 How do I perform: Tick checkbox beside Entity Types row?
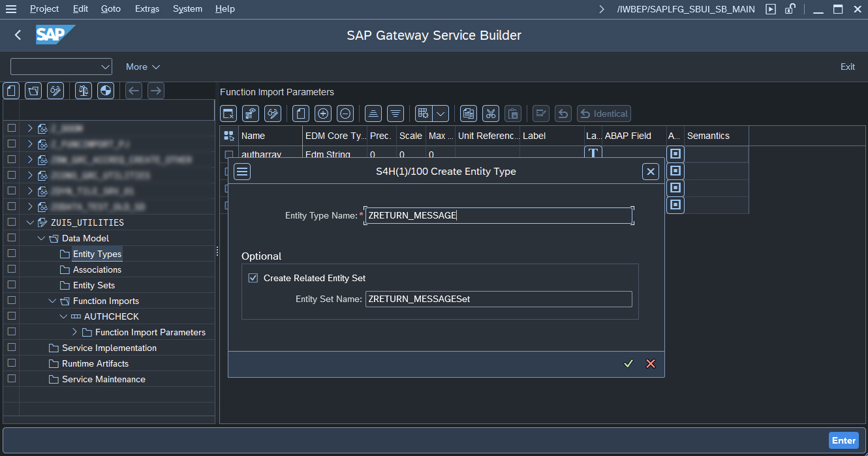click(11, 254)
